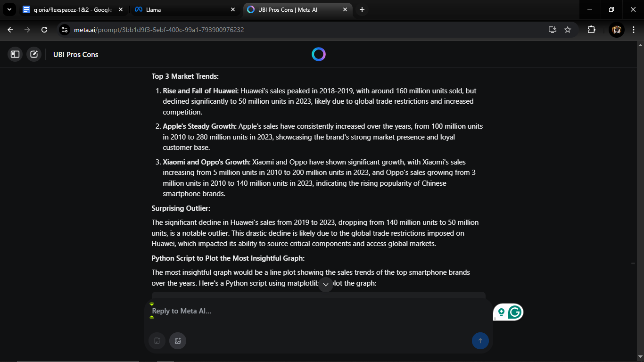The image size is (644, 362).
Task: Open a new browser tab
Action: (362, 9)
